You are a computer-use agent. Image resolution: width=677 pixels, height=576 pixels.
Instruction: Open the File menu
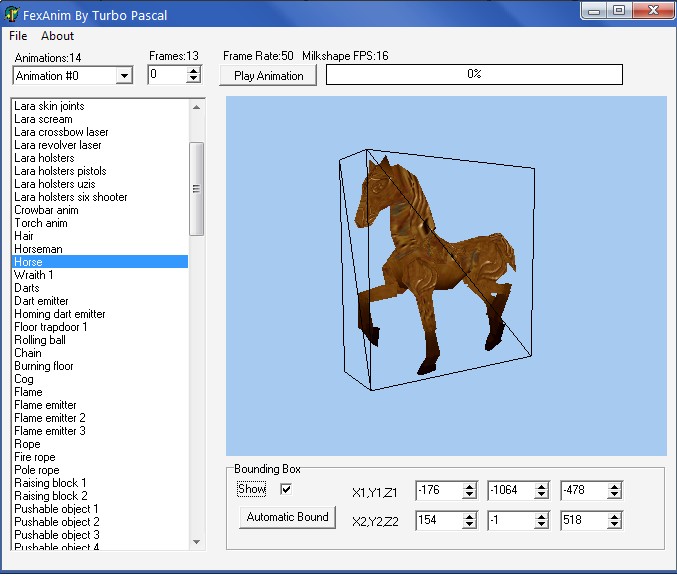(18, 36)
